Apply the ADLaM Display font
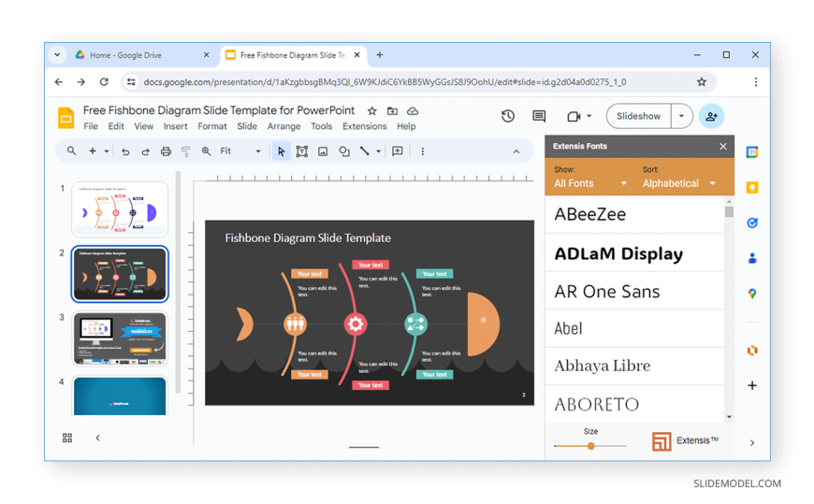Image resolution: width=814 pixels, height=504 pixels. click(x=634, y=253)
